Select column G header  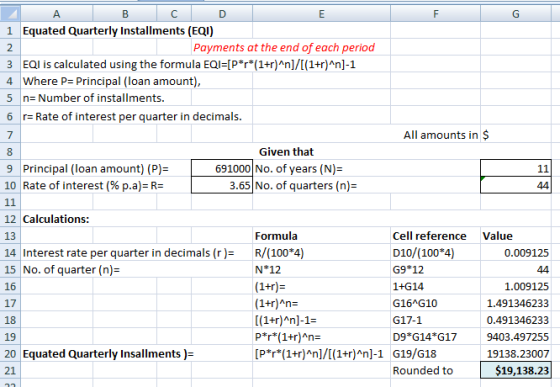click(x=516, y=14)
